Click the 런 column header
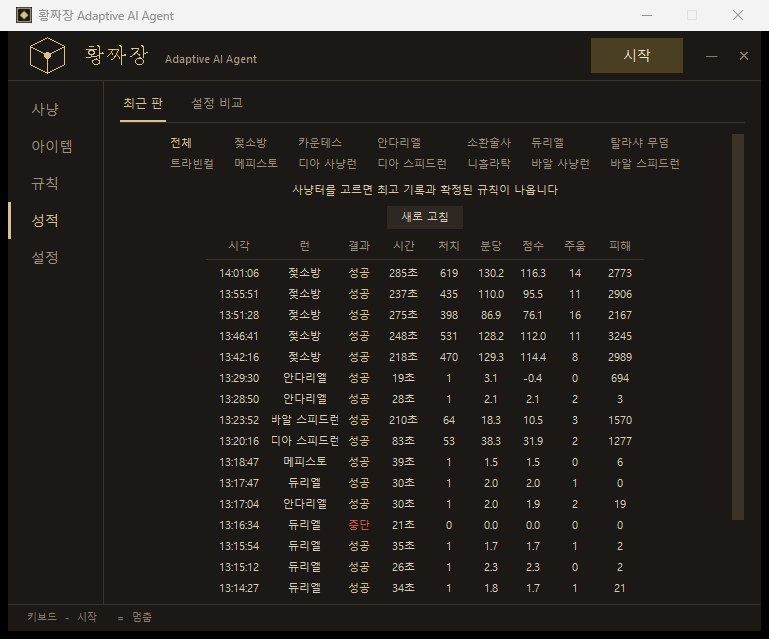The image size is (769, 639). click(x=305, y=246)
